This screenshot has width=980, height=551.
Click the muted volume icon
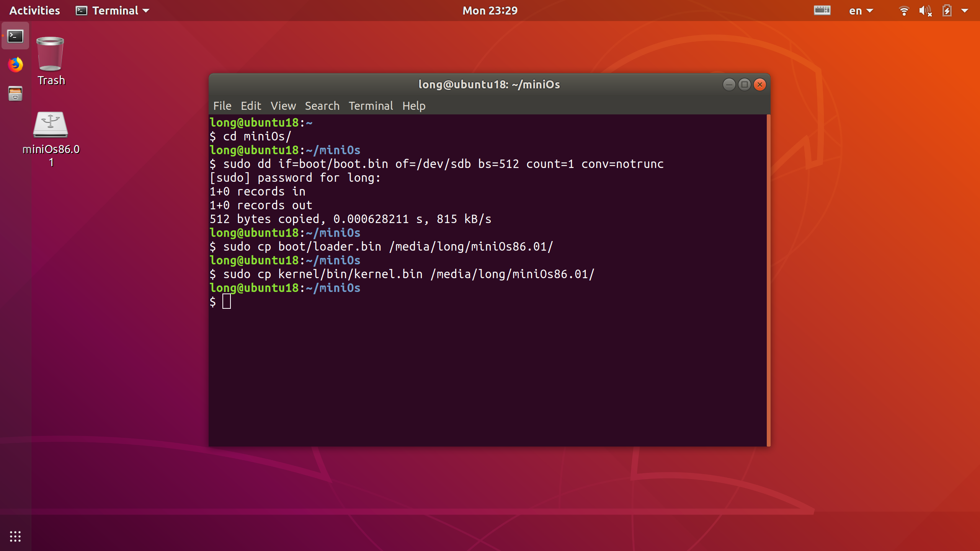tap(925, 11)
